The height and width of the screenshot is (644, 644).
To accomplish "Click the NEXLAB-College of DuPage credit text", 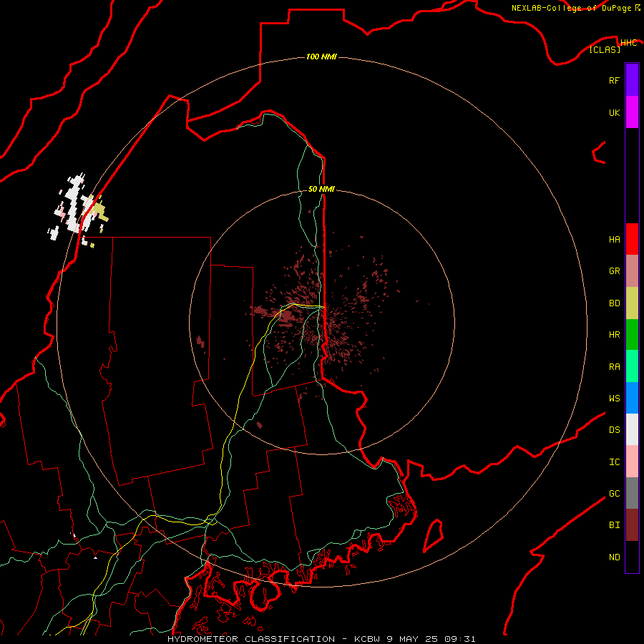I will point(571,8).
